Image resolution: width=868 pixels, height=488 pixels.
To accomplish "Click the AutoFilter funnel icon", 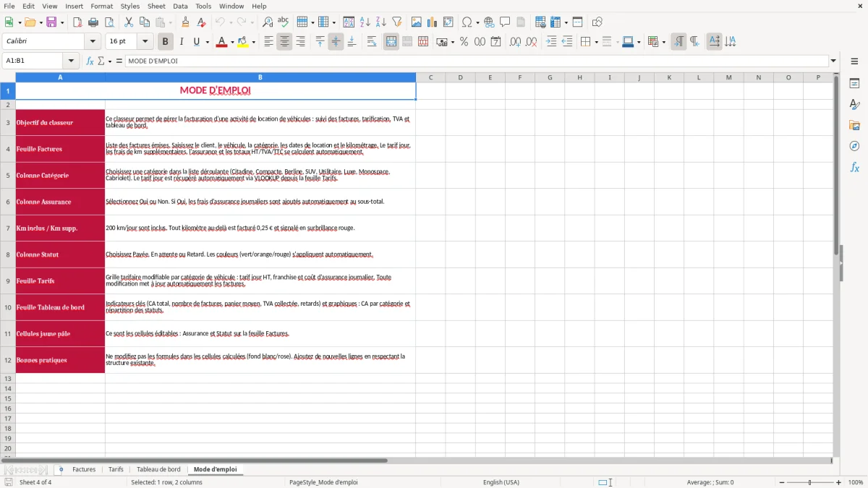I will 396,22.
